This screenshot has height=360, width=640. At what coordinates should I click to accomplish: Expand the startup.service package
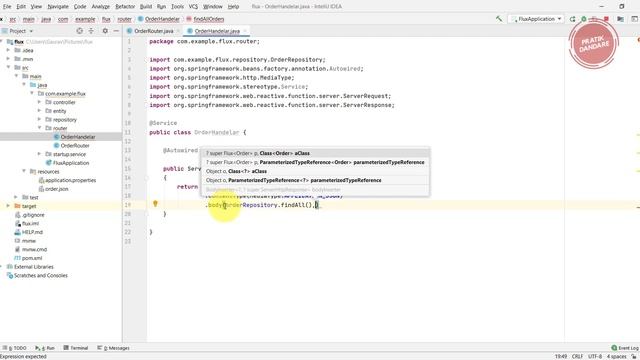[x=39, y=154]
